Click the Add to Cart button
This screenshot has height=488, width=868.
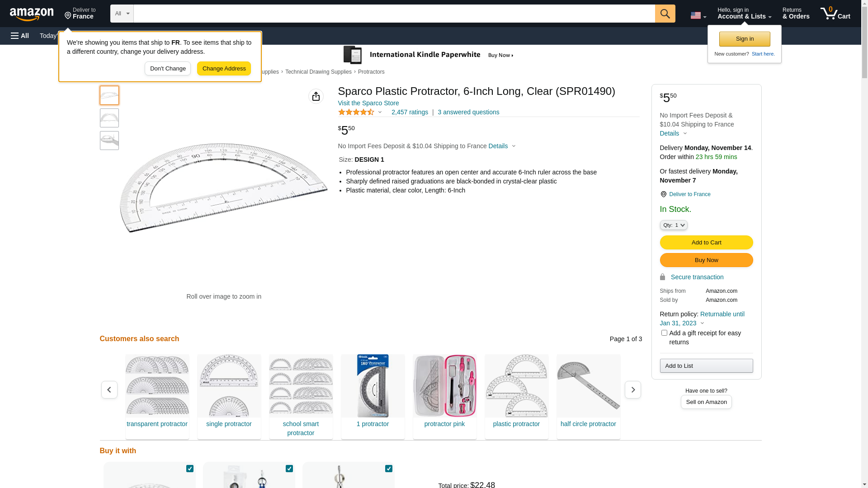(x=706, y=242)
